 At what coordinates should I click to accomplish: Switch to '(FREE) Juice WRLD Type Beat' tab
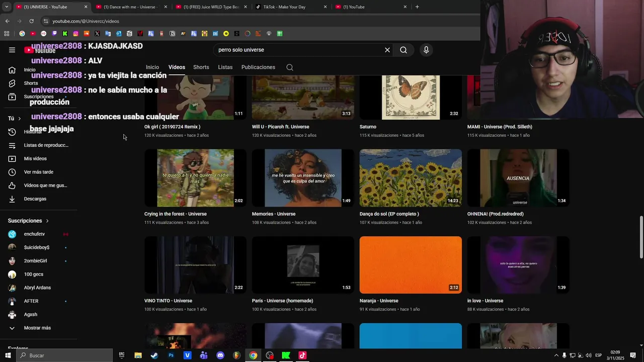tap(211, 7)
